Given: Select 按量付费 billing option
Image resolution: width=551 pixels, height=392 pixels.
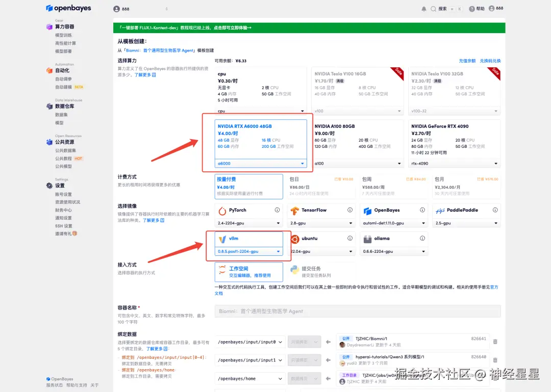Looking at the screenshot, I should pos(248,186).
